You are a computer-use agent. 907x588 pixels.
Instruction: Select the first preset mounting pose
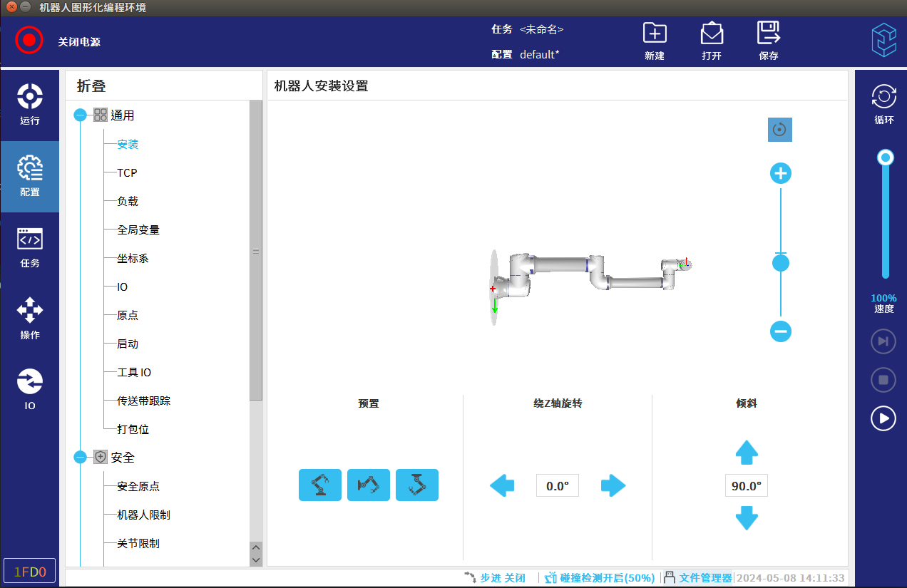(319, 485)
